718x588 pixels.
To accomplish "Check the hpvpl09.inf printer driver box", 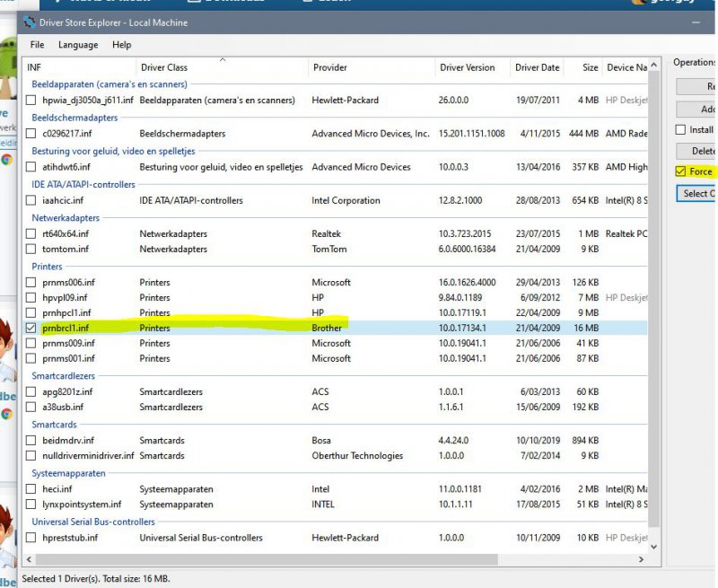I will pyautogui.click(x=32, y=298).
